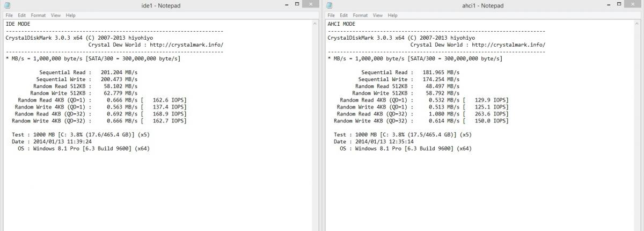
Task: Click Test line with 17.6/465.4 GB
Action: [x=80, y=135]
